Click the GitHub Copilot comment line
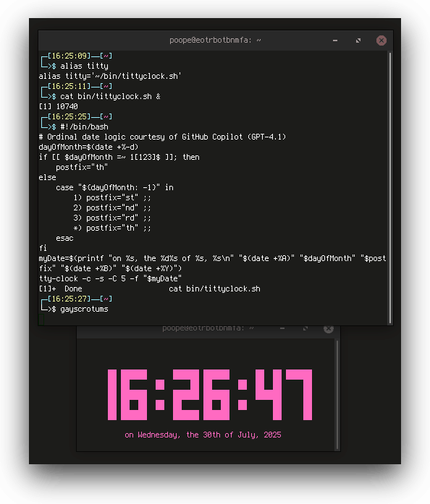The width and height of the screenshot is (430, 504). point(162,137)
